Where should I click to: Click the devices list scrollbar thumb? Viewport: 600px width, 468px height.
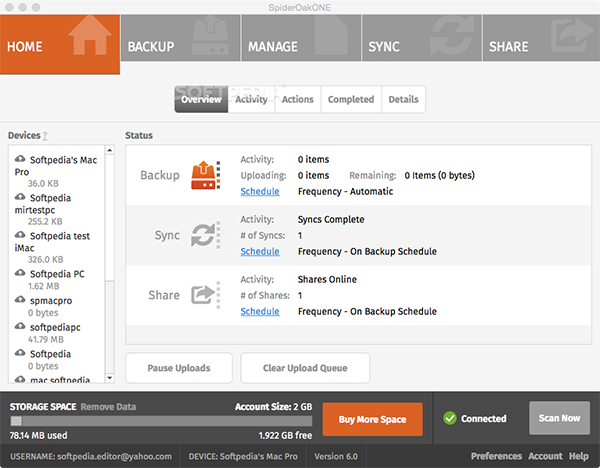[x=110, y=218]
